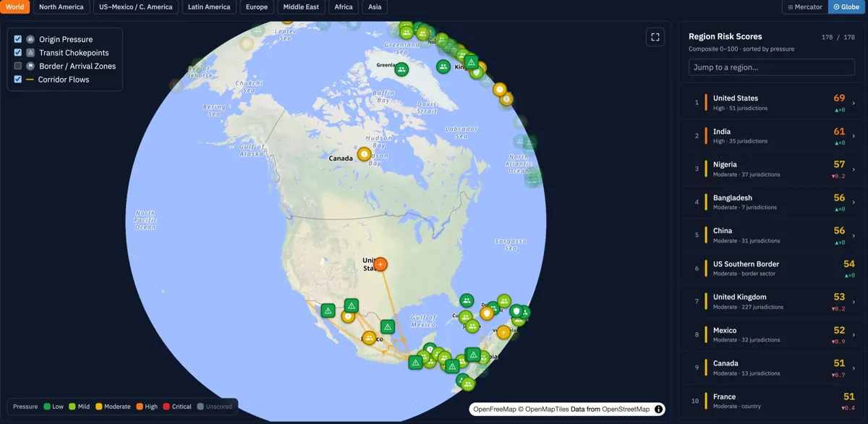Enable the Border / Arrival Zones layer
Screen dimensions: 868x424
click(x=18, y=66)
